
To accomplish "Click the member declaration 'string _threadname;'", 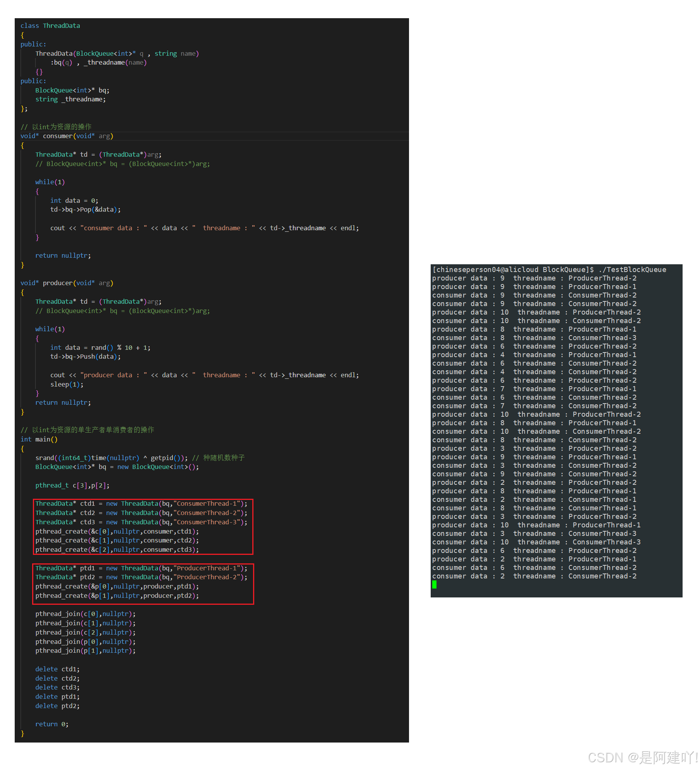I will pos(70,99).
